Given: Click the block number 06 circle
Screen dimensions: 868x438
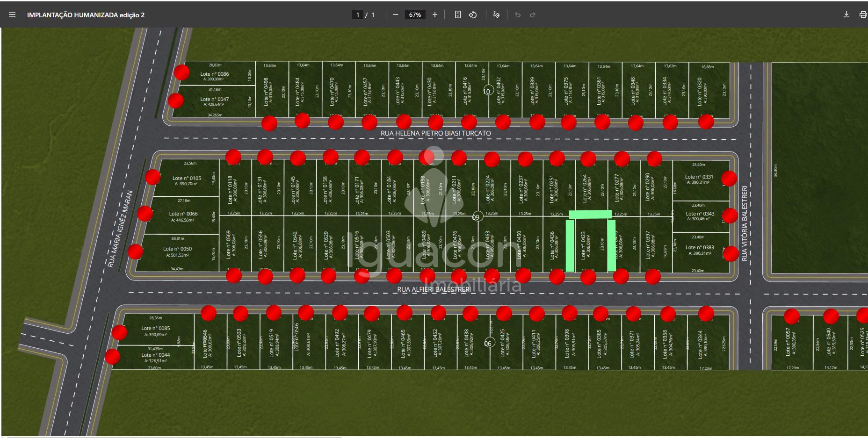Looking at the screenshot, I should (489, 343).
